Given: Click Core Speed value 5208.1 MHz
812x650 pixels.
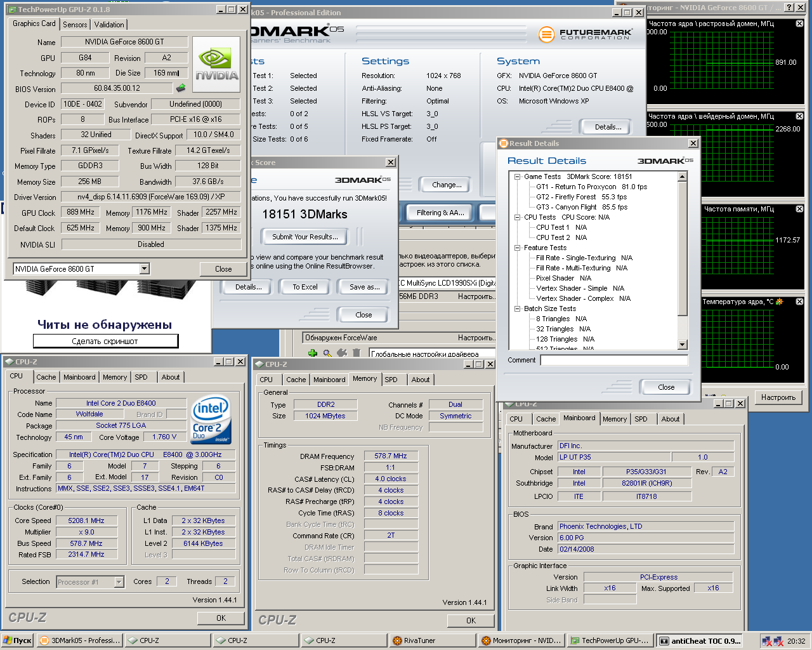Looking at the screenshot, I should point(86,521).
